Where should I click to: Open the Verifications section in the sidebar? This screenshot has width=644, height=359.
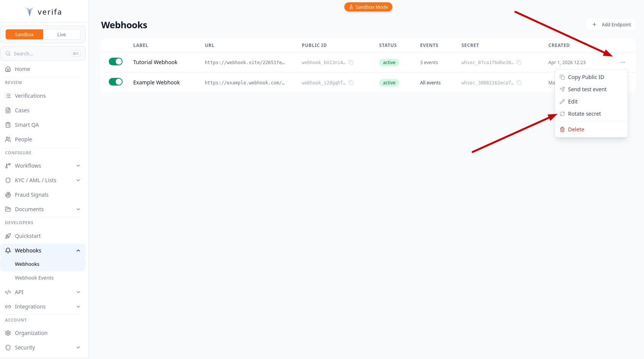pos(30,95)
